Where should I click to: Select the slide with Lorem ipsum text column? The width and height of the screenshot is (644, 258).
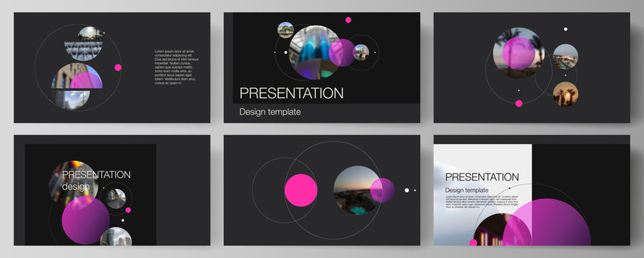click(x=112, y=67)
